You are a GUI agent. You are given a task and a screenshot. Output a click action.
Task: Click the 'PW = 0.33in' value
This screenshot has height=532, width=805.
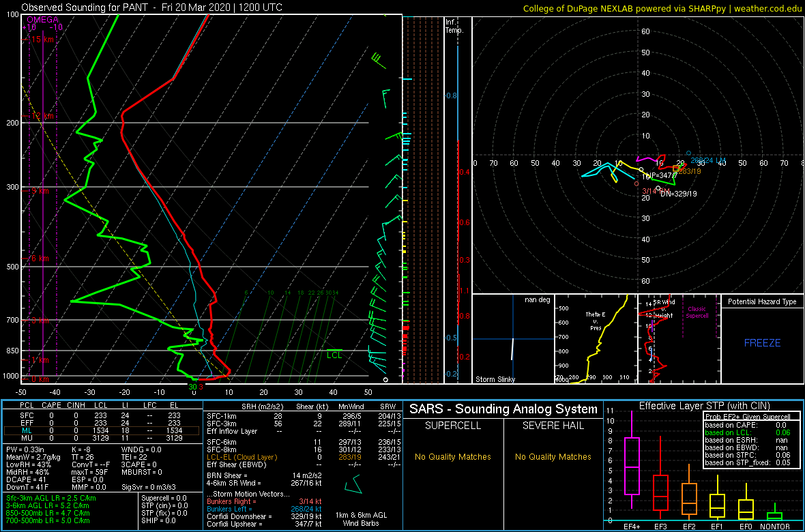pos(26,449)
